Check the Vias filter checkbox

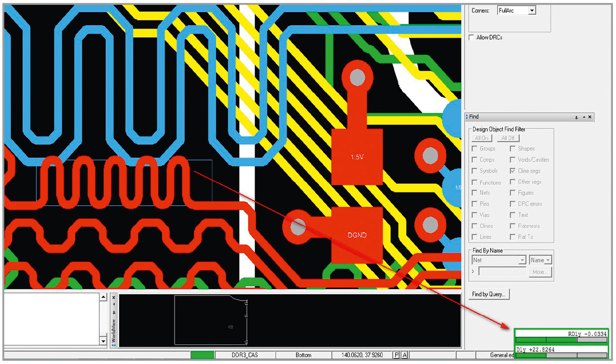(474, 215)
